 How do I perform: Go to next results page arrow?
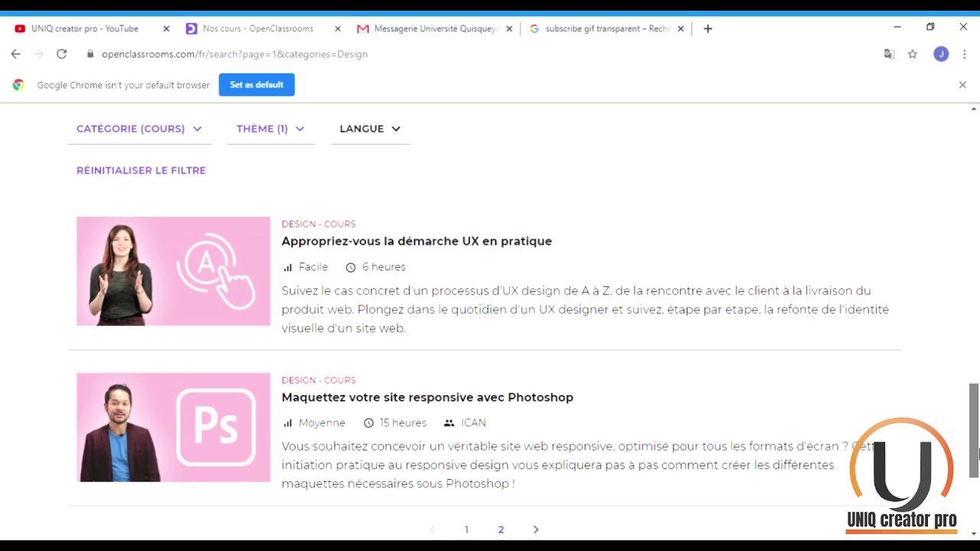(536, 530)
